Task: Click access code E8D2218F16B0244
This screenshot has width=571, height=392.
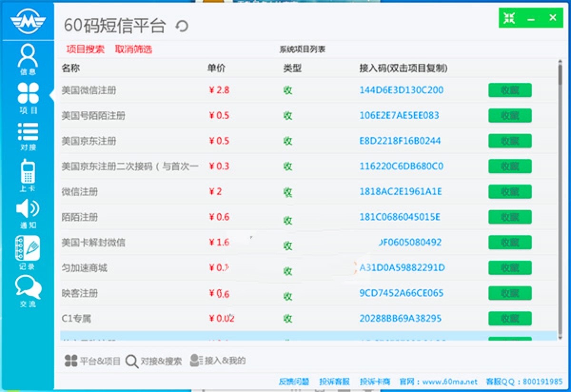Action: point(400,141)
